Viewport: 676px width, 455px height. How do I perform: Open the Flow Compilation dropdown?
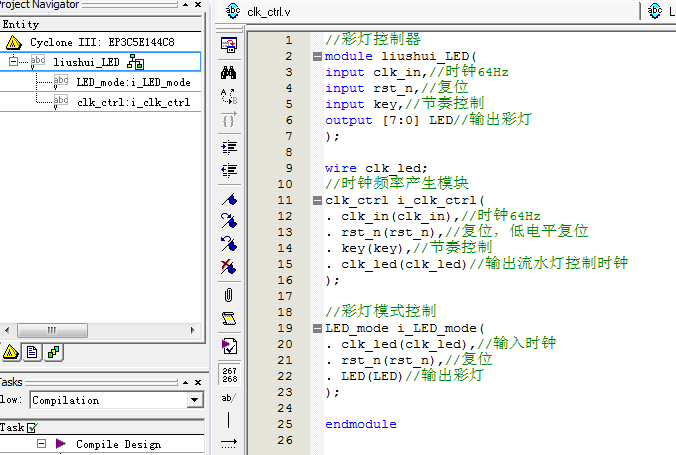(194, 400)
